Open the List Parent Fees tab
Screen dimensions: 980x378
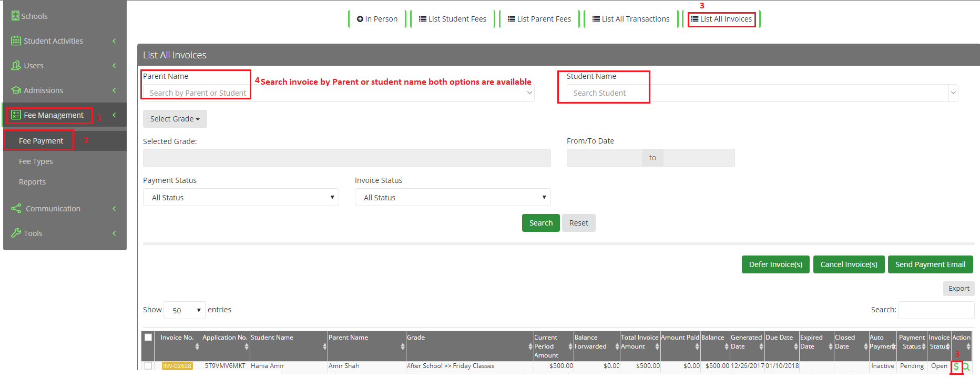(539, 19)
